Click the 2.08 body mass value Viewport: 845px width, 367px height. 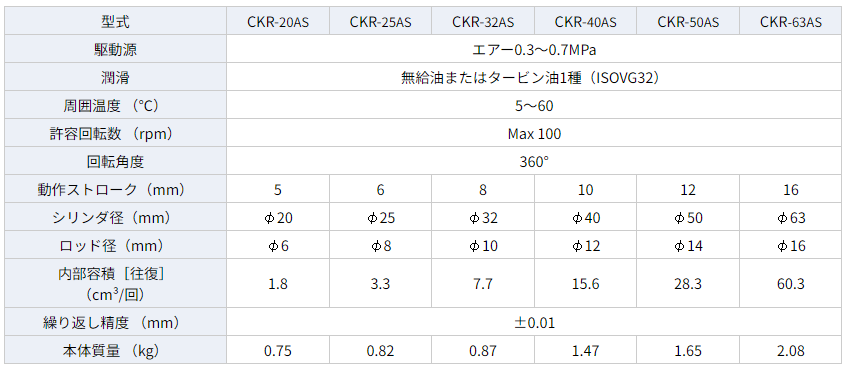pos(791,351)
